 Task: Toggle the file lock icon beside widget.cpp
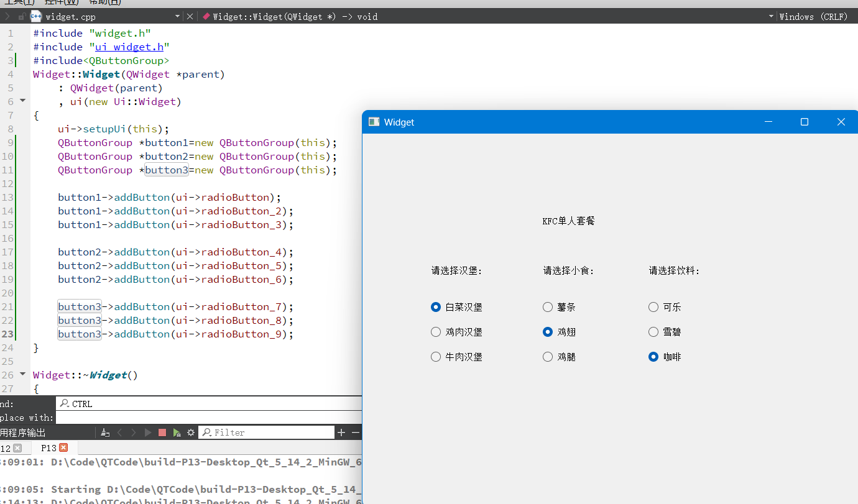point(22,17)
